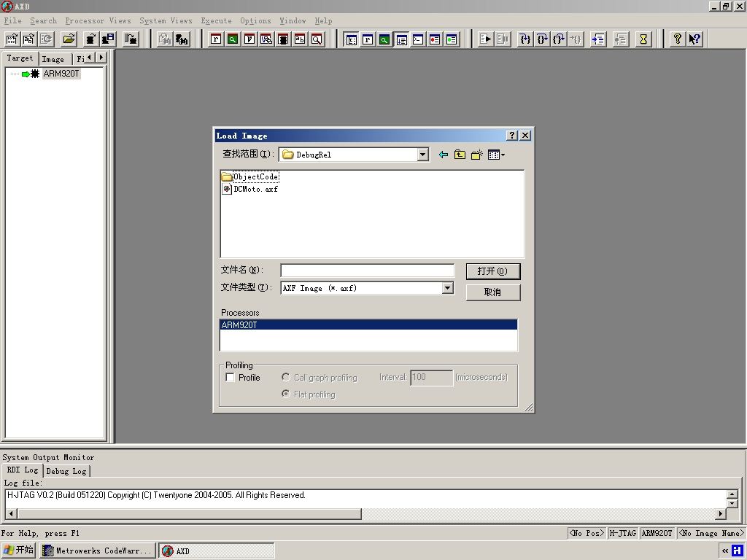Open the Breakpoints view (red dot icon)

435,39
